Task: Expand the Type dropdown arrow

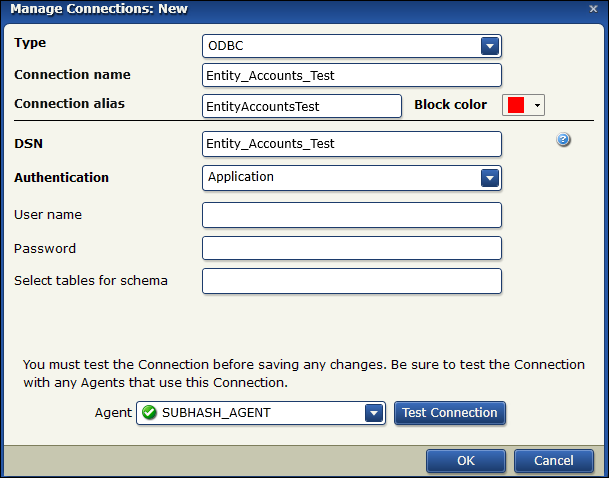Action: [x=489, y=46]
